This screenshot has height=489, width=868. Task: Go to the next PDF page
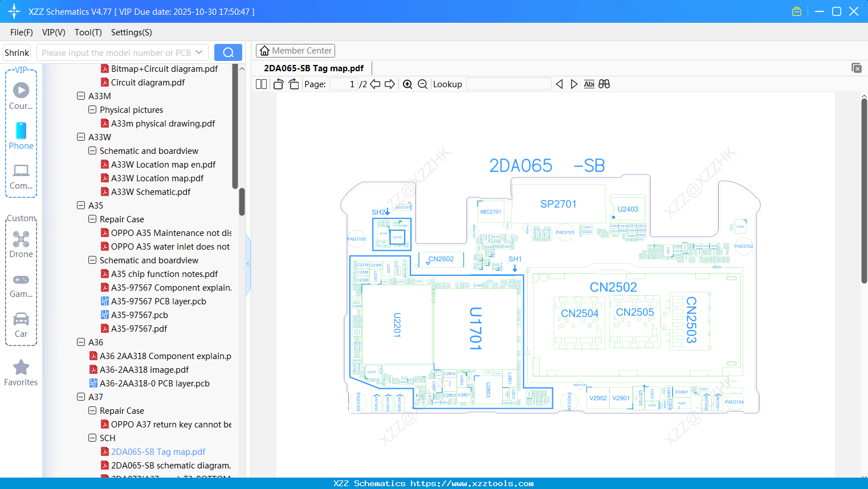pos(390,84)
